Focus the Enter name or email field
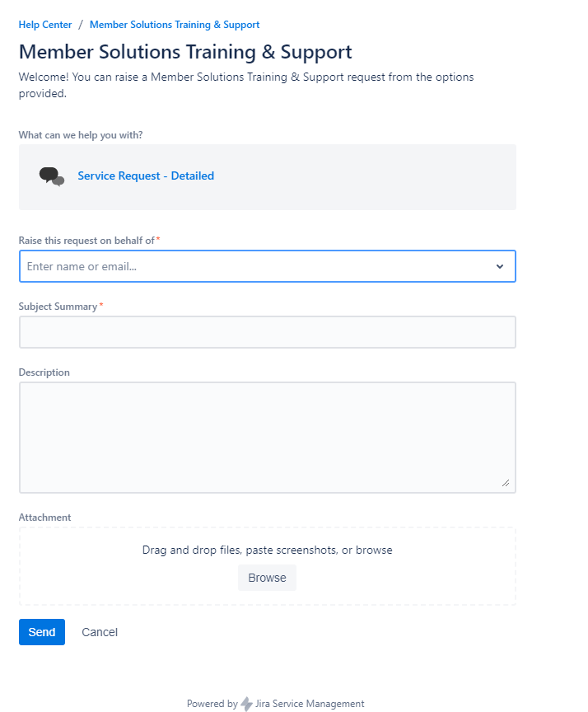Viewport: 588px width, 712px height. coord(267,266)
